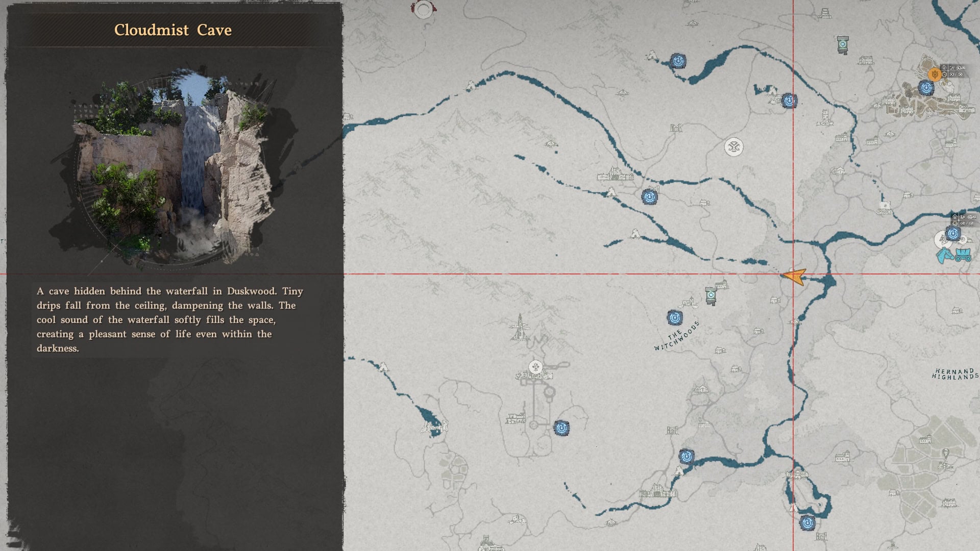Click the orange crest marker near the city

point(935,75)
